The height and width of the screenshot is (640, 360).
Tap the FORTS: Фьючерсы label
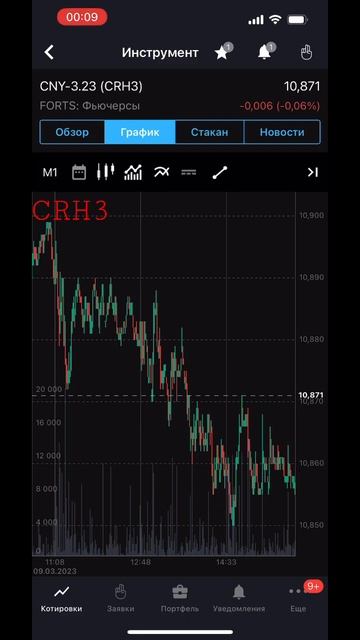tap(90, 106)
